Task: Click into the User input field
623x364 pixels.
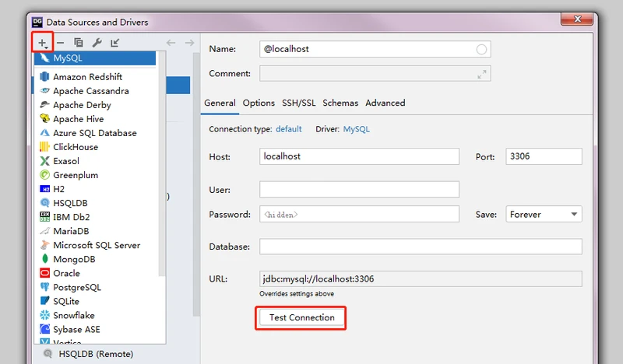Action: [359, 189]
